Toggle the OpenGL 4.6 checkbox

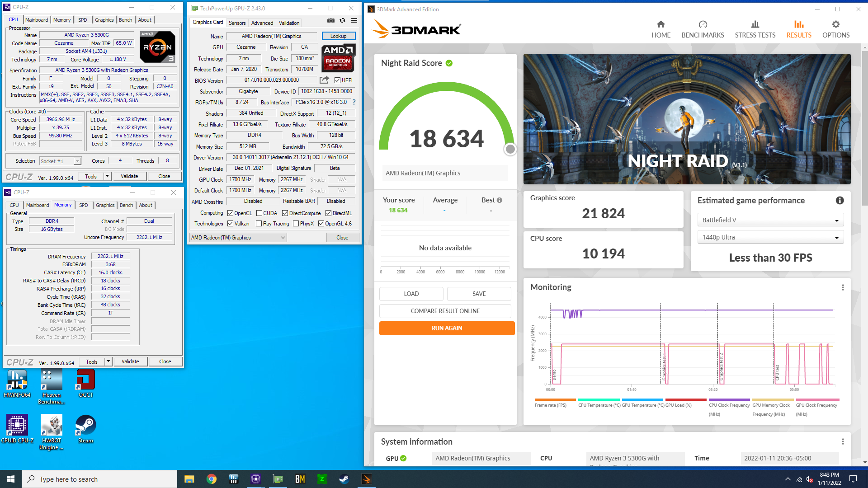(x=321, y=224)
